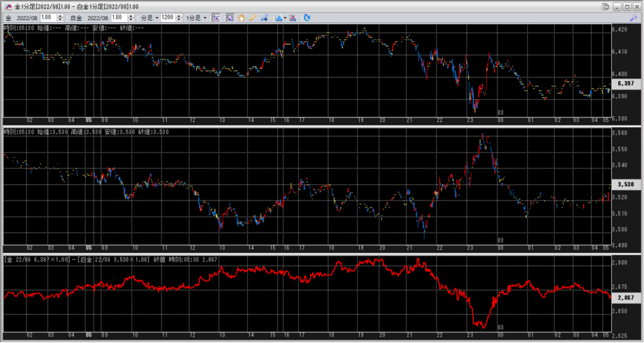Image resolution: width=644 pixels, height=343 pixels.
Task: Toggle the crosshair cursor display button
Action: 216,18
